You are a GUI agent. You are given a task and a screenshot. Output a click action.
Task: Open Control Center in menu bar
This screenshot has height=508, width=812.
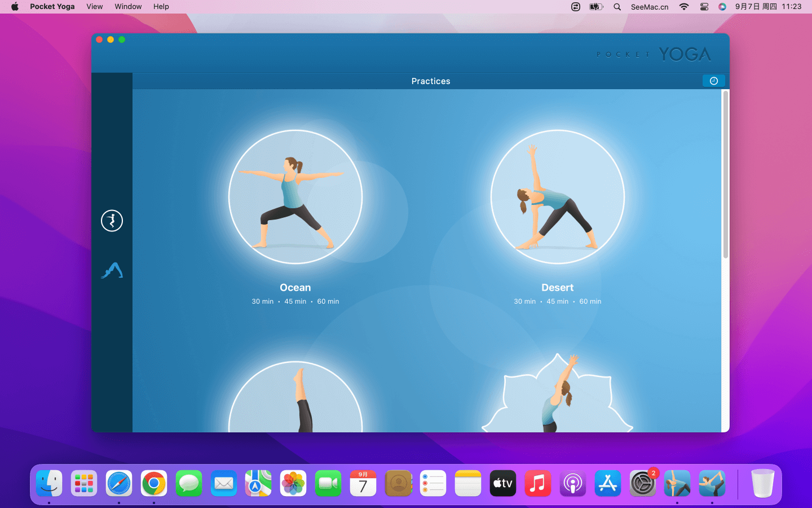coord(704,7)
